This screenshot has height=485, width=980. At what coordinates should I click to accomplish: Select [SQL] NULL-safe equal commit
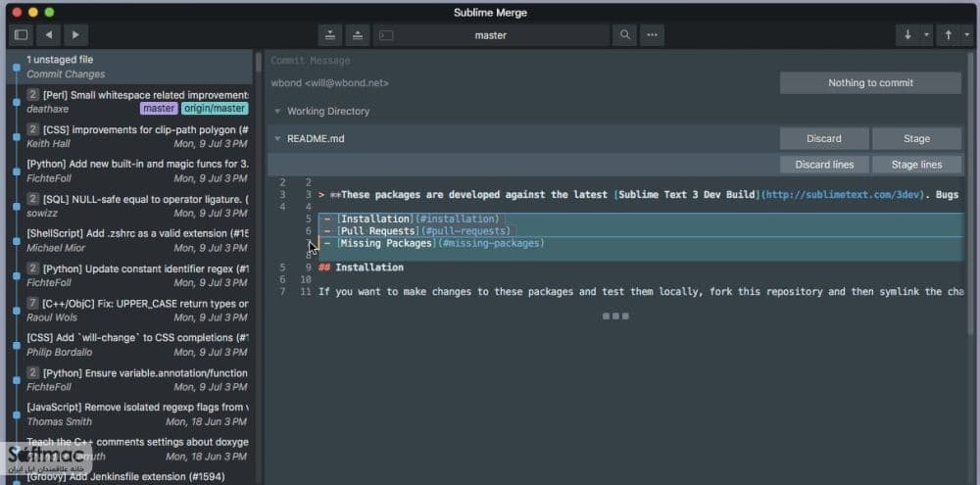[129, 206]
